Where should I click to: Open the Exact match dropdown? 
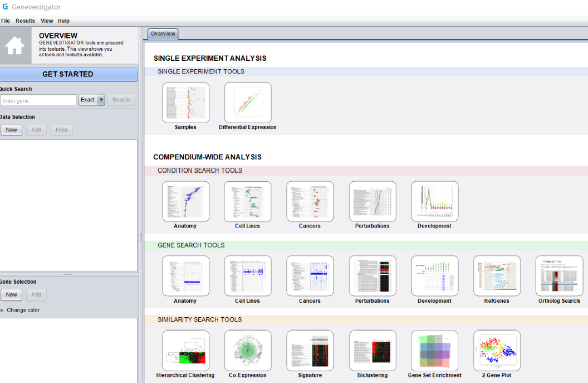pyautogui.click(x=91, y=99)
